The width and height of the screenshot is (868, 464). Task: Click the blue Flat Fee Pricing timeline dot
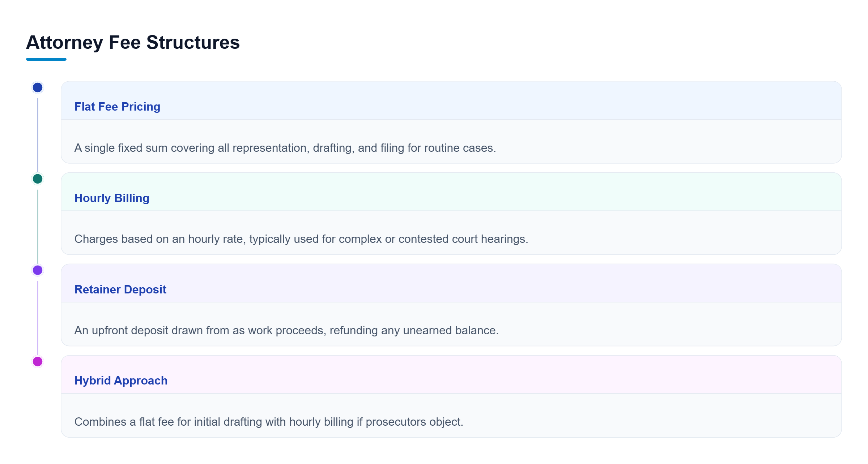[x=38, y=87]
